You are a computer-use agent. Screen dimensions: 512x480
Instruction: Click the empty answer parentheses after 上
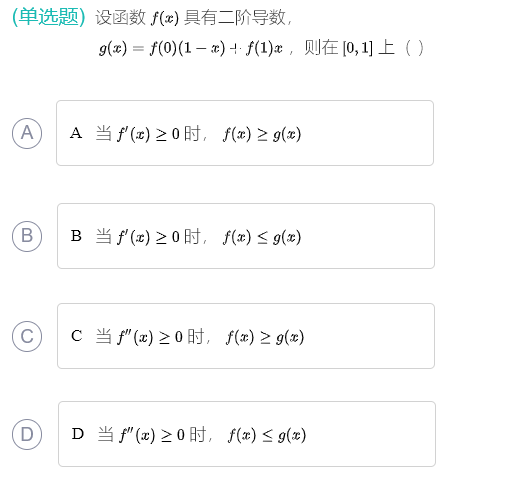tap(414, 48)
